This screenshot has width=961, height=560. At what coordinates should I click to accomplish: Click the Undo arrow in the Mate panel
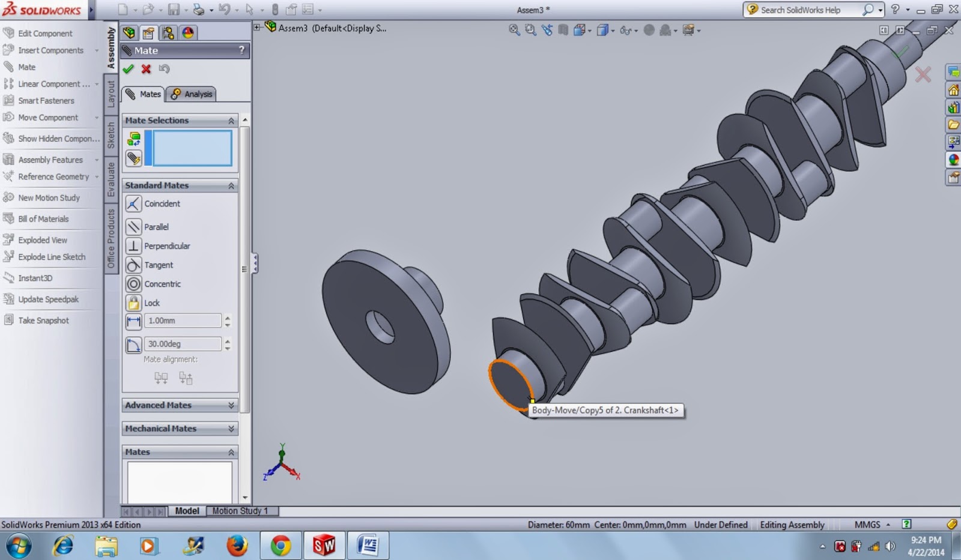click(163, 69)
